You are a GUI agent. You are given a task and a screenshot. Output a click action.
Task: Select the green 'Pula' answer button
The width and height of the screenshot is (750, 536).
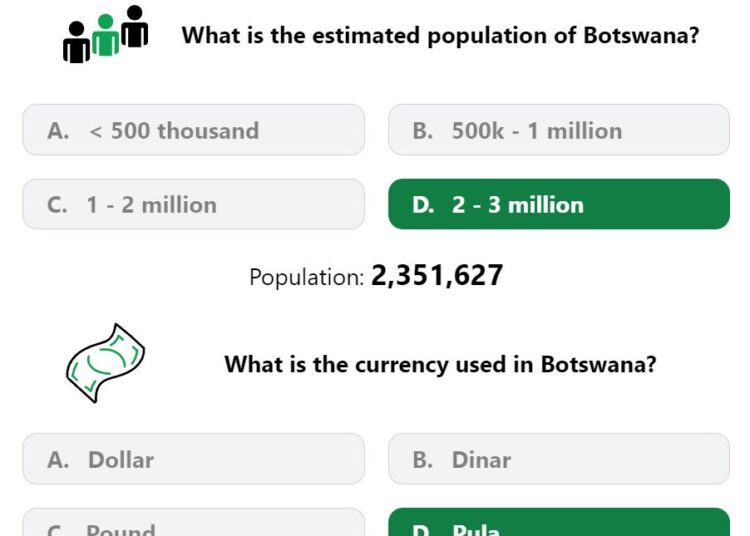559,522
